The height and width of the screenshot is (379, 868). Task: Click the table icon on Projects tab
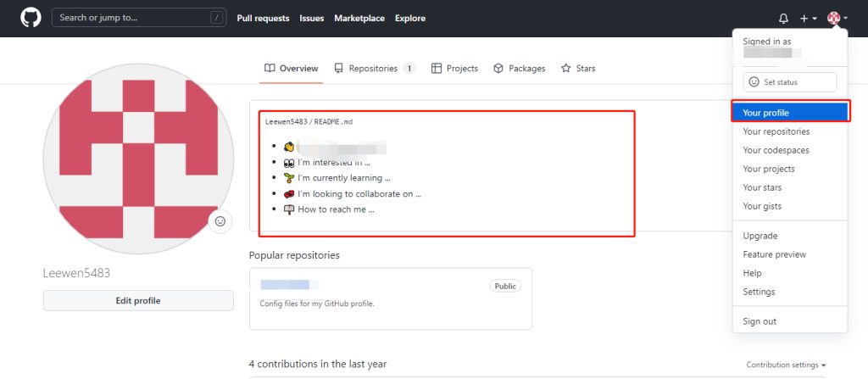pos(437,68)
